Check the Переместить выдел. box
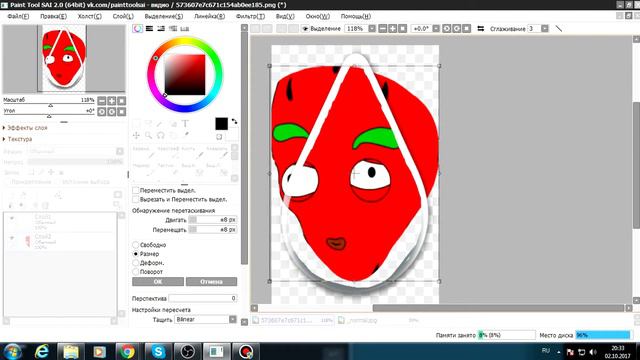Image resolution: width=640 pixels, height=360 pixels. click(136, 190)
